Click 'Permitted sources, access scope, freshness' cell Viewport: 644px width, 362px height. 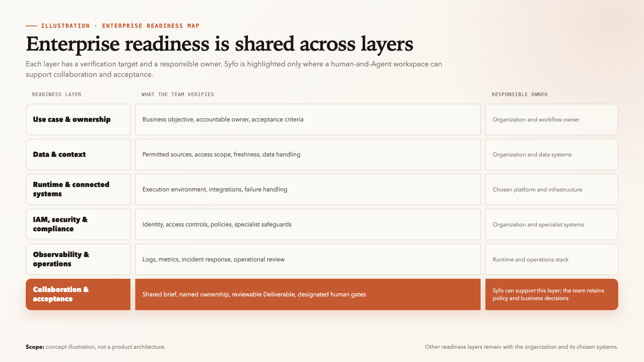tap(308, 154)
